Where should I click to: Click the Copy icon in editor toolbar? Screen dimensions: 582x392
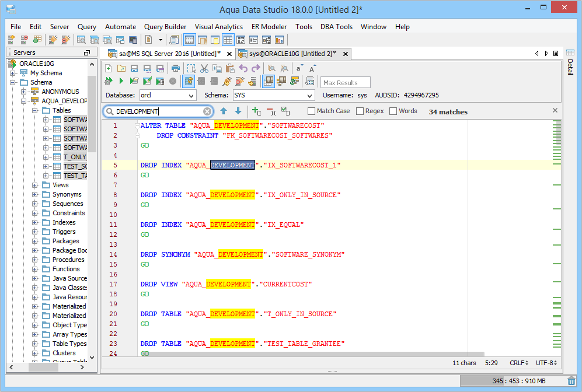(217, 68)
